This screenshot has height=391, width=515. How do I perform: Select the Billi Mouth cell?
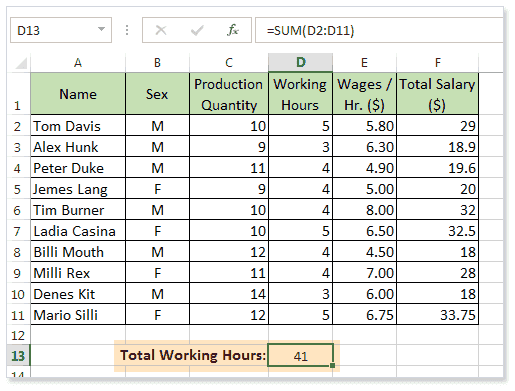tap(78, 252)
